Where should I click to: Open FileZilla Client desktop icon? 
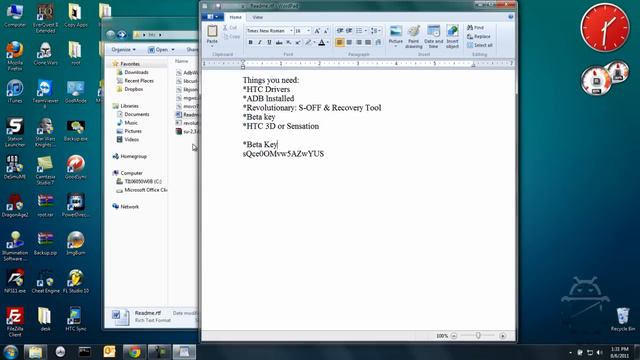click(x=15, y=322)
